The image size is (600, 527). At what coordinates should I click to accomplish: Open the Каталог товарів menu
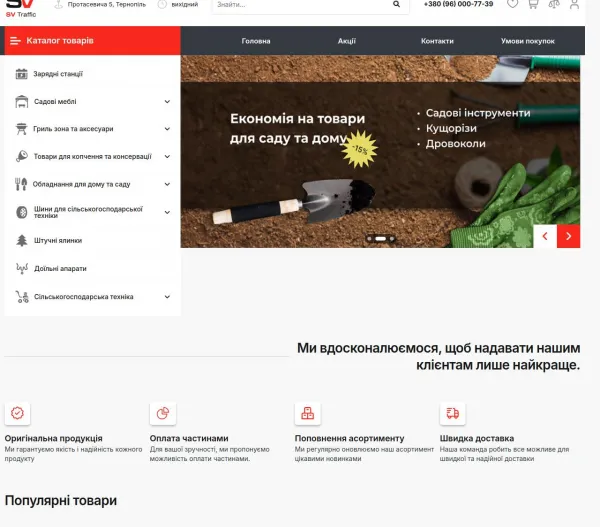point(93,41)
